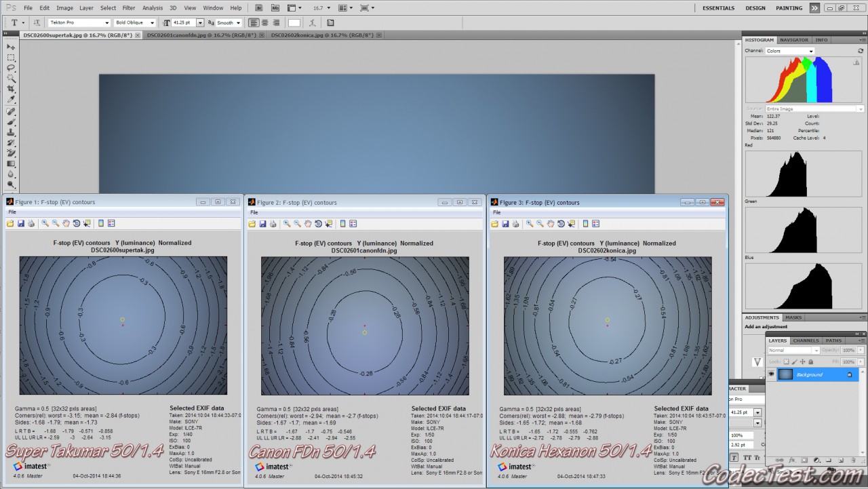The image size is (868, 489).
Task: Open the Bold Oblique font style dropdown
Action: 136,22
